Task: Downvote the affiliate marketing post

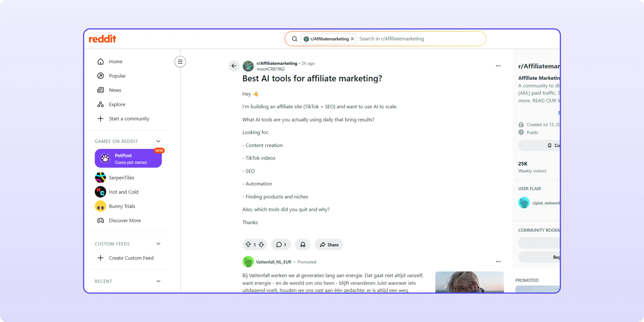Action: tap(261, 245)
